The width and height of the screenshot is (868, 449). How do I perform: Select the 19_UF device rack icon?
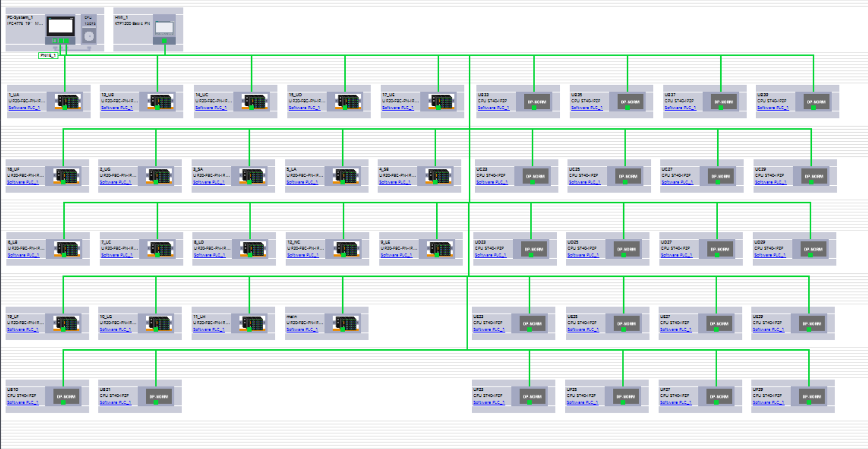point(66,323)
